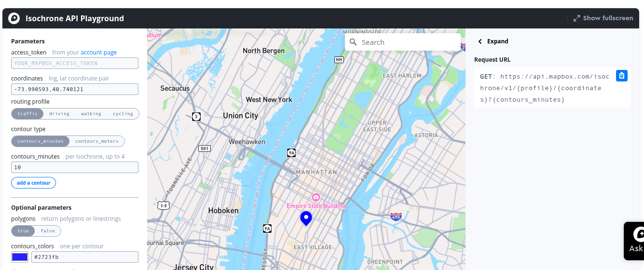Click the Hoboken map label
This screenshot has width=644, height=270.
223,211
